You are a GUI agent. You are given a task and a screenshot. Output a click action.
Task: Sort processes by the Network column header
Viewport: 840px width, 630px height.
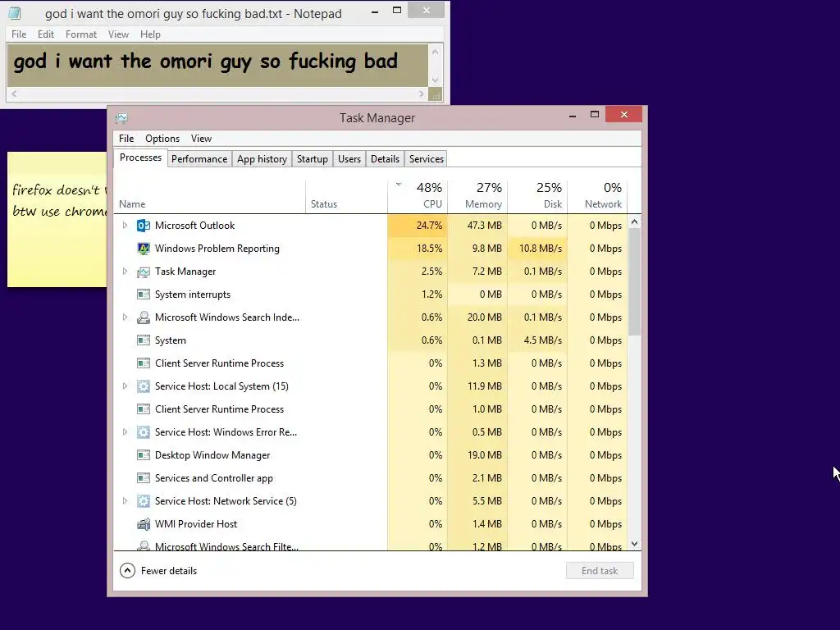pyautogui.click(x=597, y=197)
